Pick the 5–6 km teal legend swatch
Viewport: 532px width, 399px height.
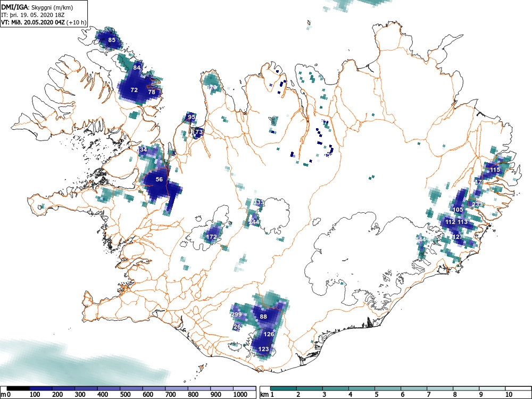click(x=387, y=388)
